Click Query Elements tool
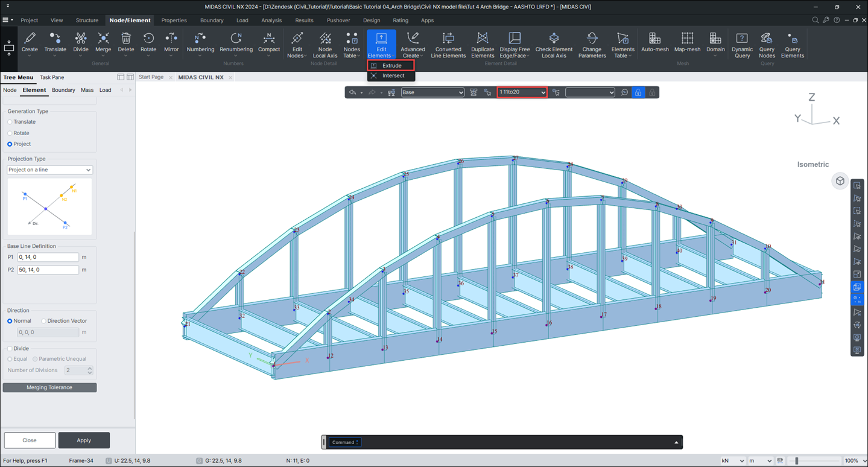This screenshot has height=467, width=868. (793, 45)
